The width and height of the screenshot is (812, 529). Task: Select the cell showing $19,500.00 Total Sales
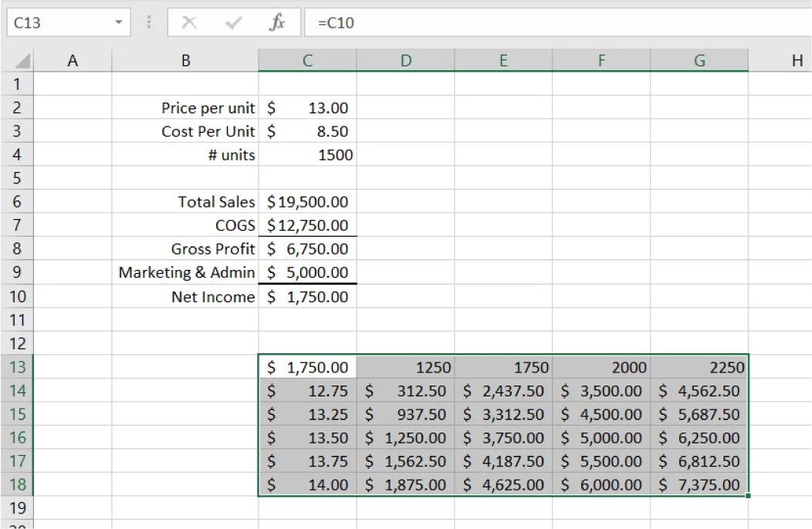306,202
